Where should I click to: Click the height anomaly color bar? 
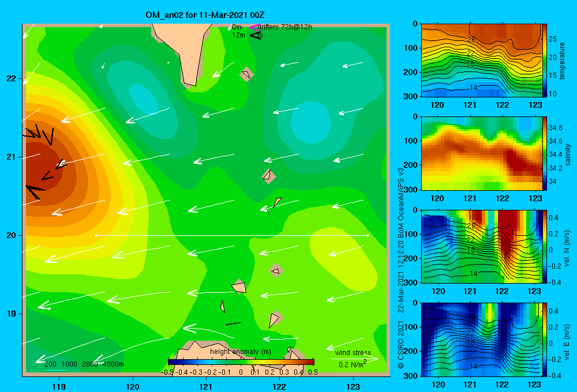tap(241, 361)
